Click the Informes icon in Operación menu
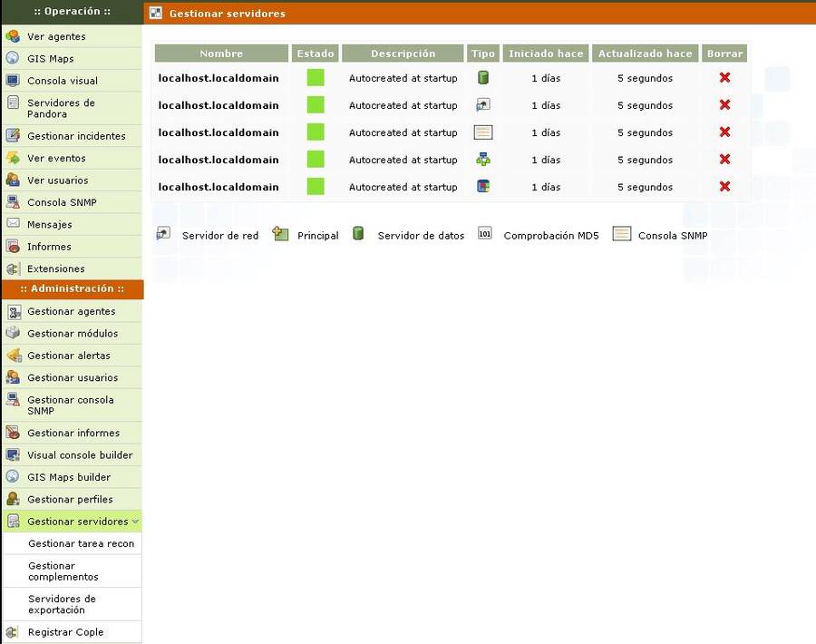This screenshot has height=644, width=816. click(x=13, y=247)
